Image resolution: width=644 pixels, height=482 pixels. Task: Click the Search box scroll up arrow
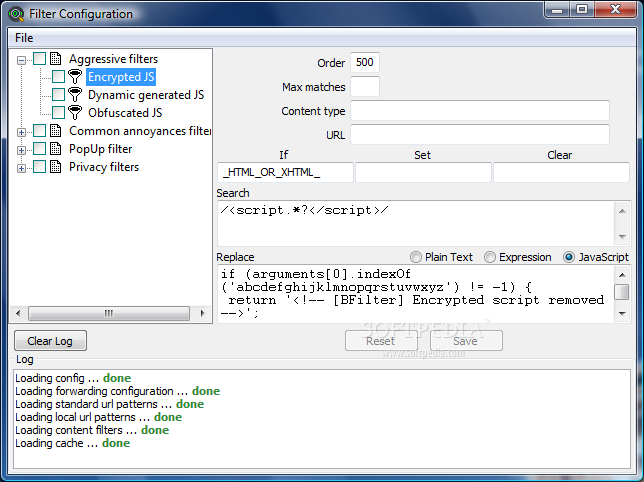[622, 211]
